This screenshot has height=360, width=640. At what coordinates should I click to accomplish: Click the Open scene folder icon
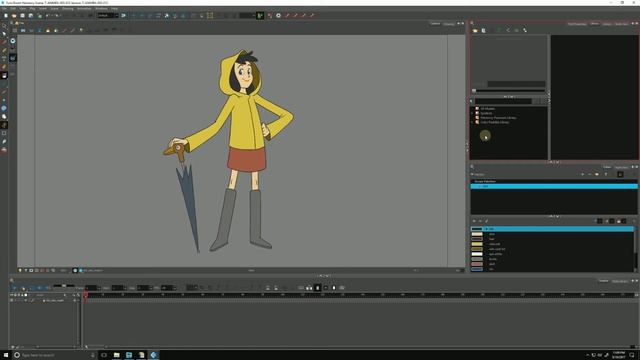click(x=14, y=16)
